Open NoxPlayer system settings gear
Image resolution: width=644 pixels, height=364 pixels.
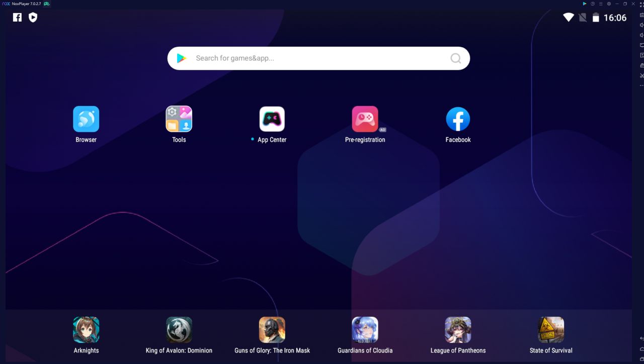[609, 4]
